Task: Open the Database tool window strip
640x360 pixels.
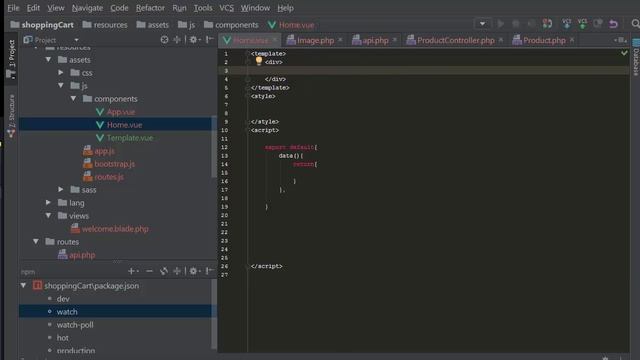Action: pyautogui.click(x=636, y=57)
